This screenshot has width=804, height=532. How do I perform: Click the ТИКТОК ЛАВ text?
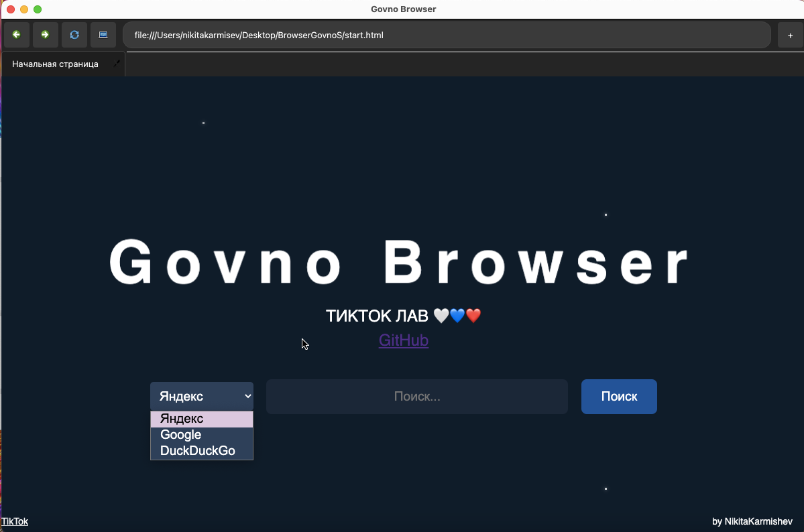click(x=404, y=316)
